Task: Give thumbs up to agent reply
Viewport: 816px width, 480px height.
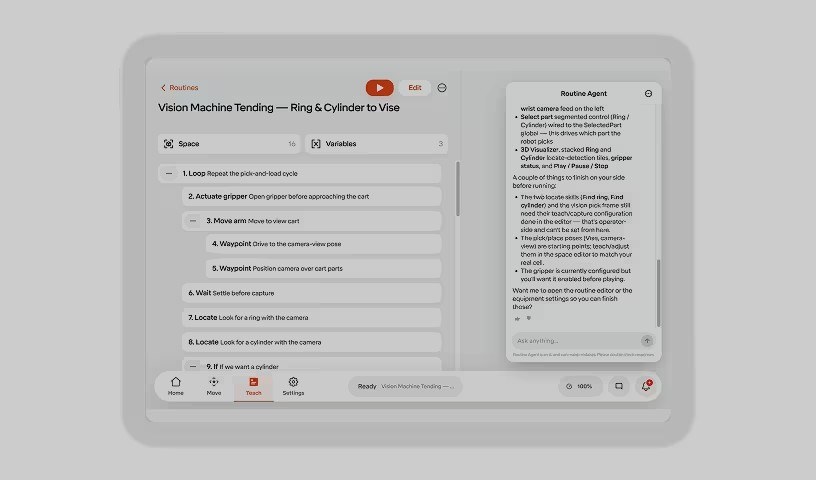Action: [517, 319]
